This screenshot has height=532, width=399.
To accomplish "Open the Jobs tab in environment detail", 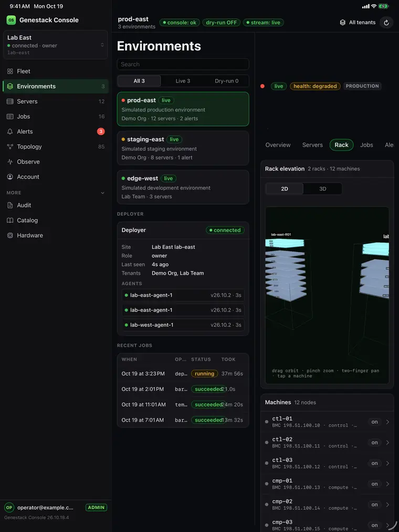I will point(366,145).
